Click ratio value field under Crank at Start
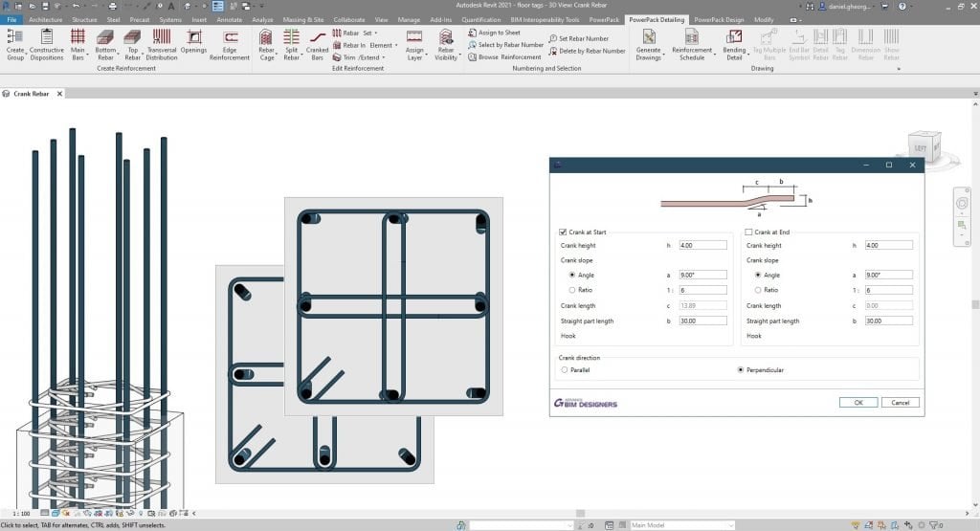 702,290
